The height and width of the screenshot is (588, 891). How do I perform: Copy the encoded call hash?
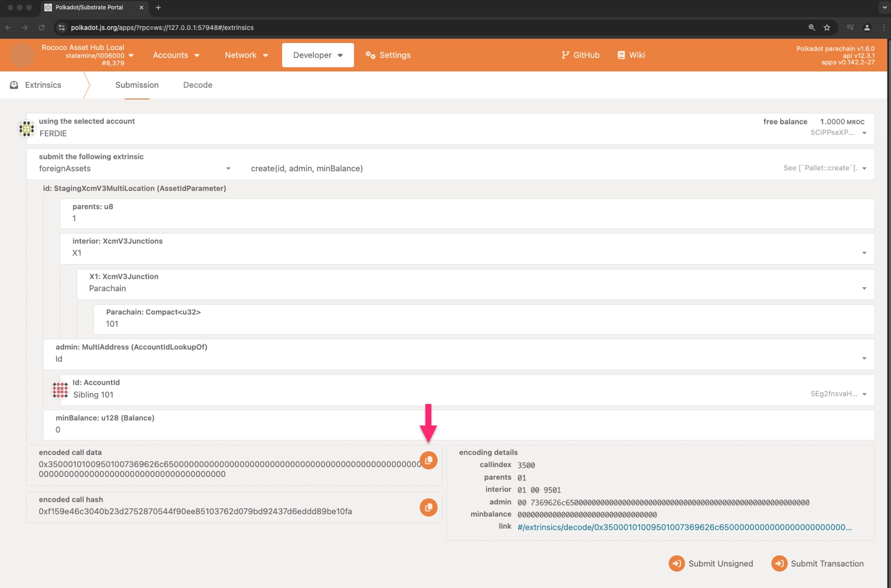point(428,507)
